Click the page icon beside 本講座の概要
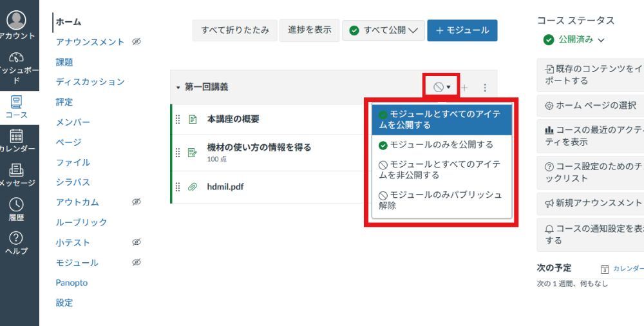 192,119
